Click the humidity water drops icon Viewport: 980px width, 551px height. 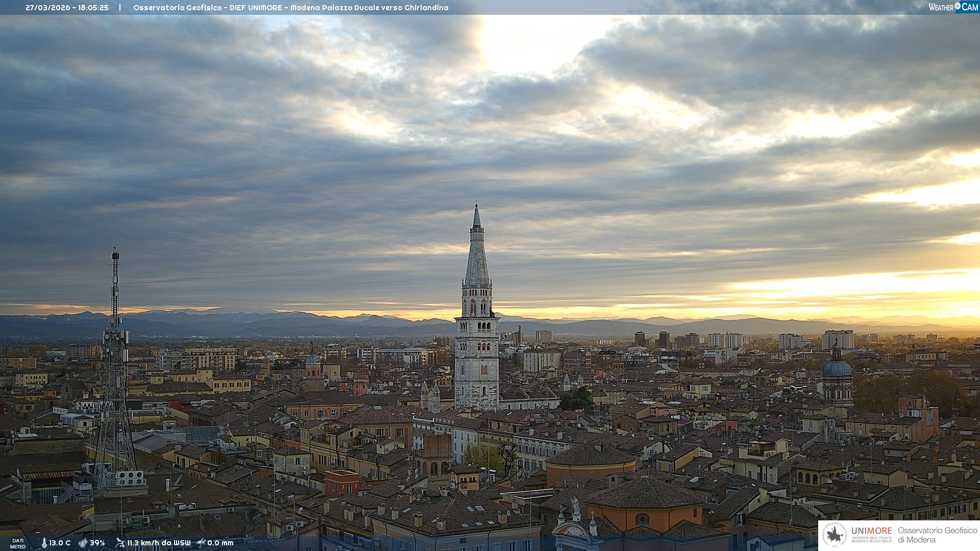tap(83, 543)
